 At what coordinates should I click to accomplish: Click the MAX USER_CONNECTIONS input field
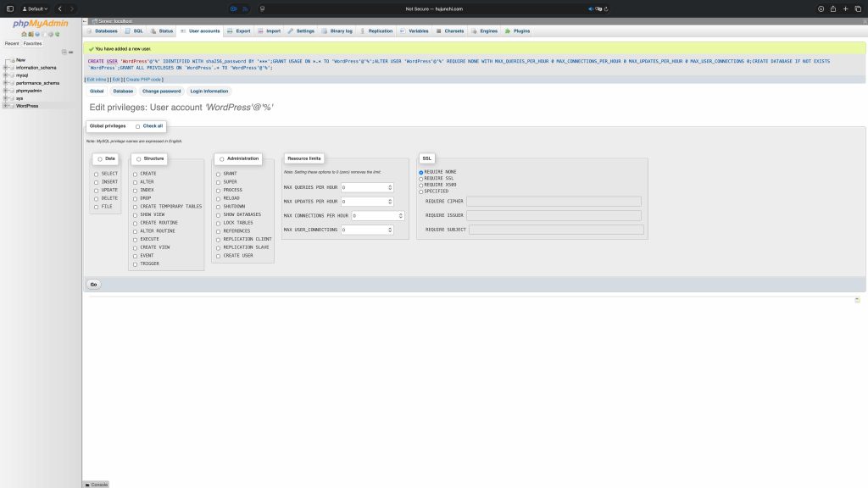(x=363, y=230)
